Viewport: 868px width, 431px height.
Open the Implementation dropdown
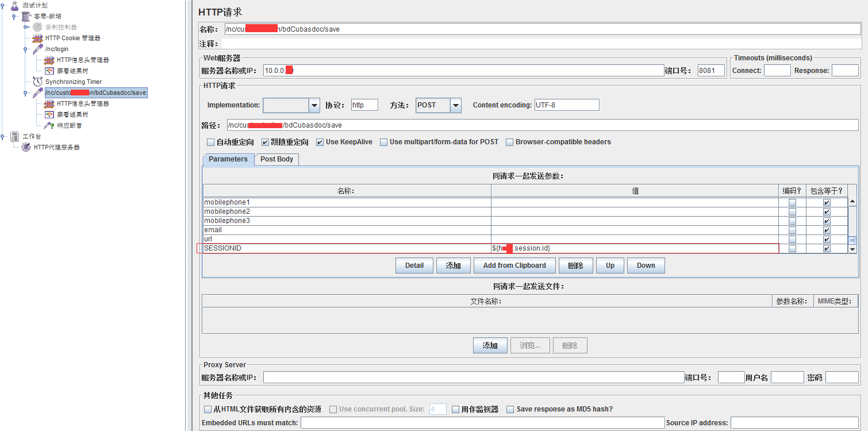[x=314, y=105]
